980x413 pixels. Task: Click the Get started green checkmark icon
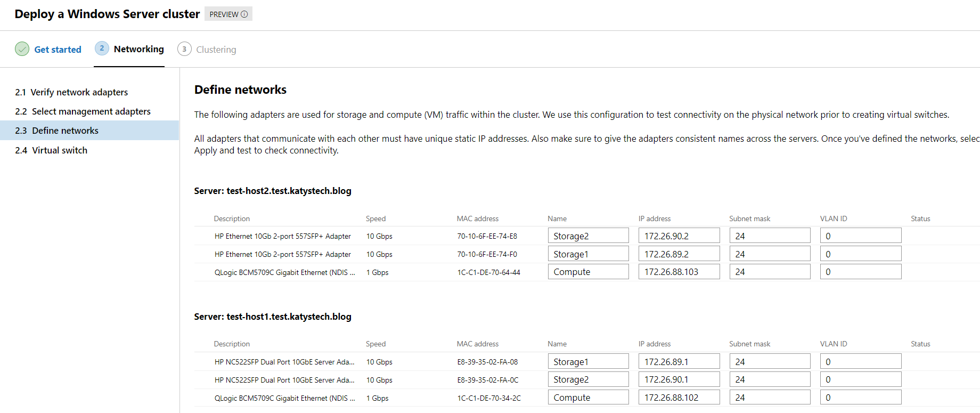point(22,49)
